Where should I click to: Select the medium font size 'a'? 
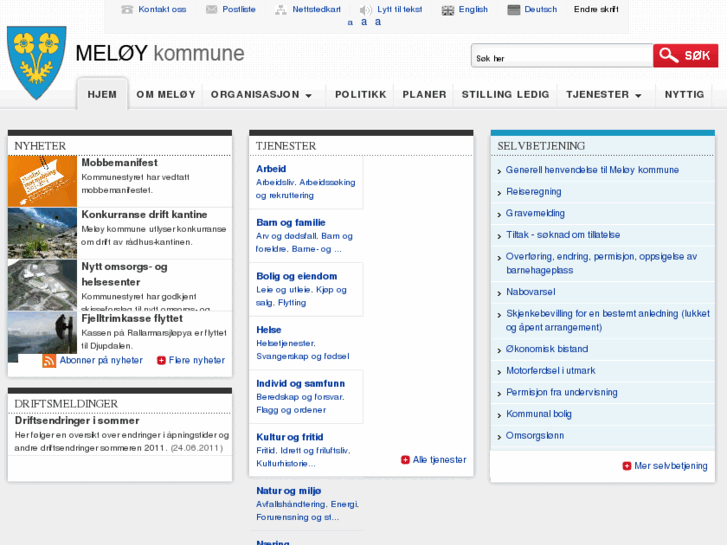(x=364, y=22)
